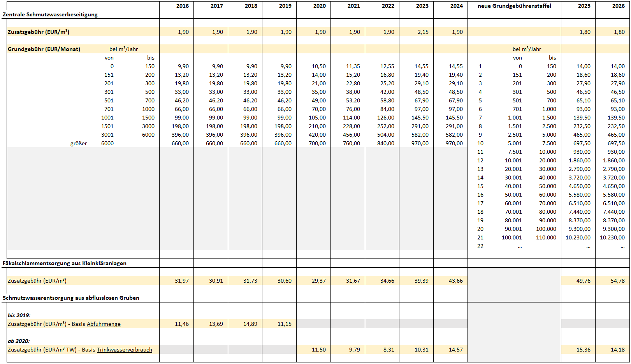
Task: Select the 11,46 value under 2016
Action: coord(181,324)
